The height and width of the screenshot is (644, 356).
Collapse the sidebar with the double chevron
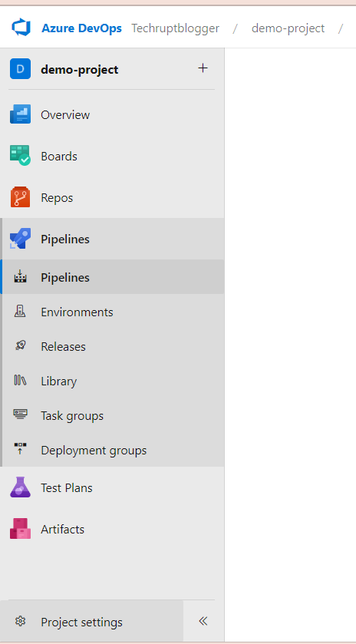tap(203, 621)
